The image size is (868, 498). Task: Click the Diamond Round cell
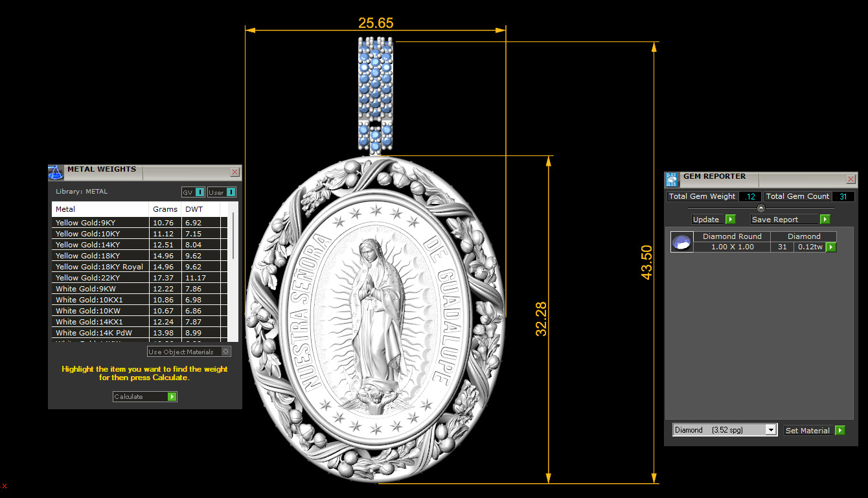point(732,236)
